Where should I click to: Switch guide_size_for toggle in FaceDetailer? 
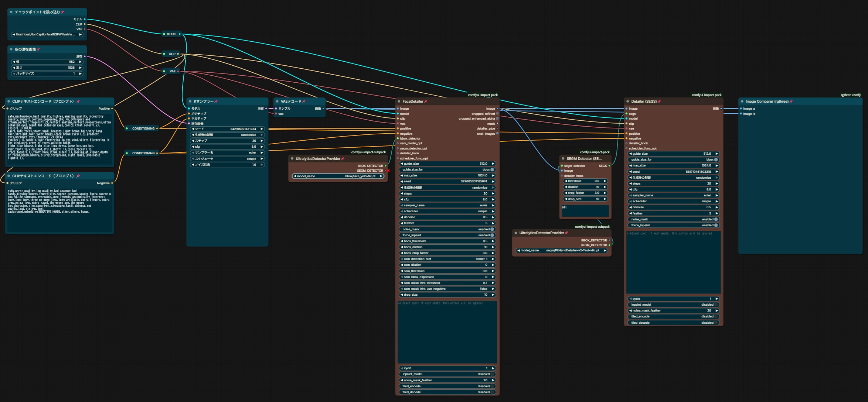point(447,169)
